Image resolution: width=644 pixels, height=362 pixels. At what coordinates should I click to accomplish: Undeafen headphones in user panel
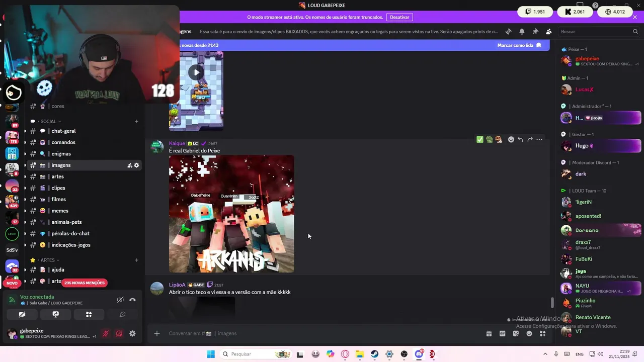coord(119,333)
